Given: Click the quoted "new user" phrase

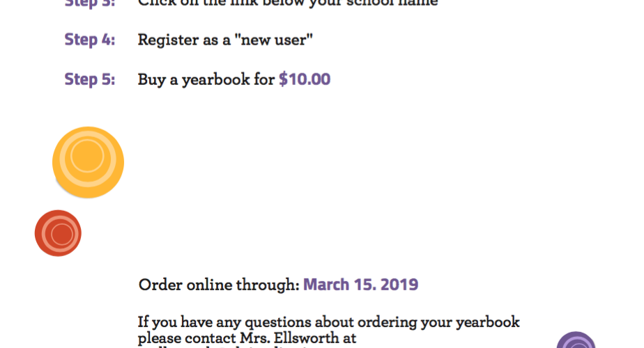Looking at the screenshot, I should pyautogui.click(x=273, y=40).
